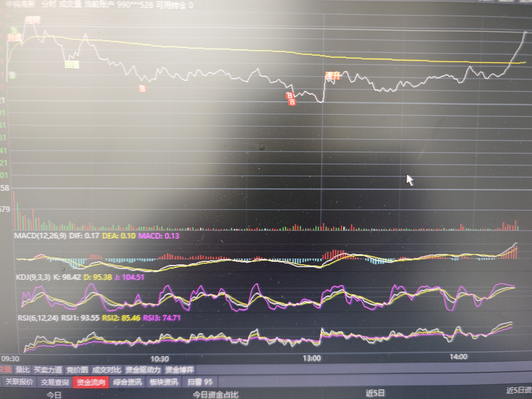Click the leftmost red B buy marker

(142, 89)
